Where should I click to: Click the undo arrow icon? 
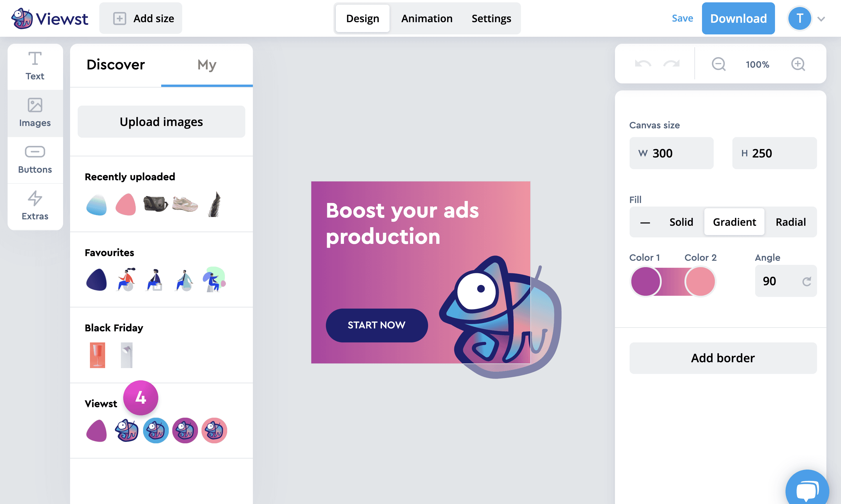pyautogui.click(x=642, y=64)
